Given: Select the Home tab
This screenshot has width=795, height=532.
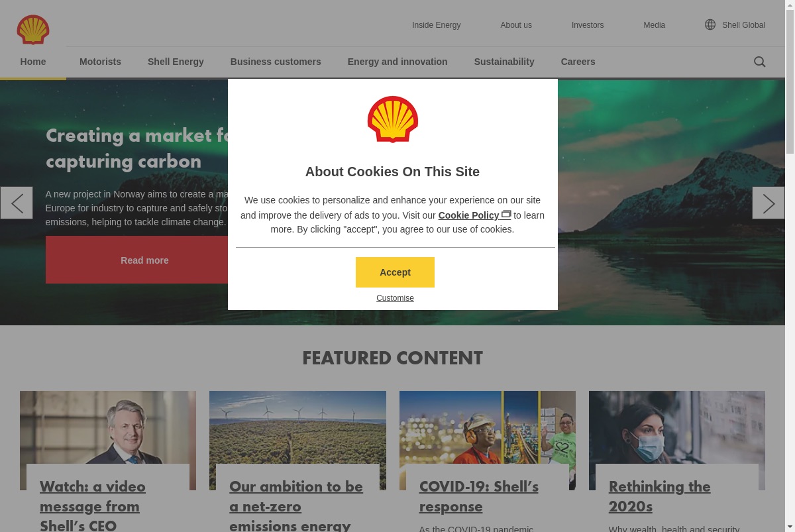Looking at the screenshot, I should tap(33, 62).
